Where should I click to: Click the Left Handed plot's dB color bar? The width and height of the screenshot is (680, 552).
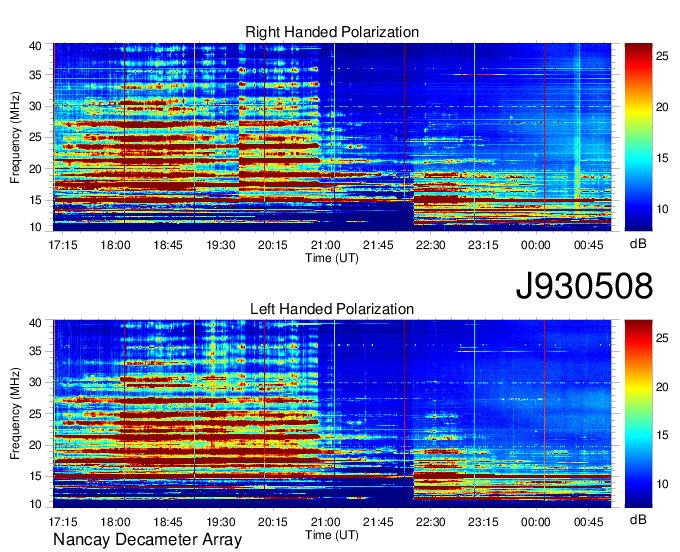(x=638, y=414)
